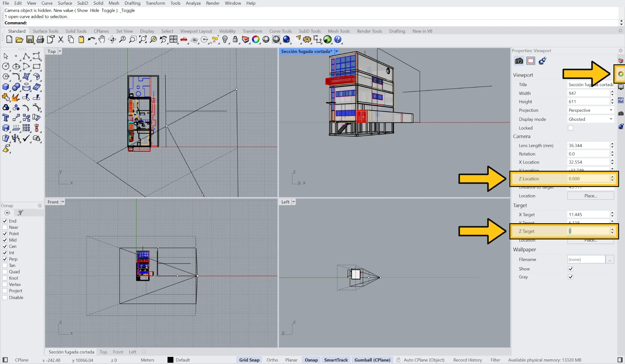Click the Explode icon
Screen dimensions: 625x364
click(x=16, y=97)
